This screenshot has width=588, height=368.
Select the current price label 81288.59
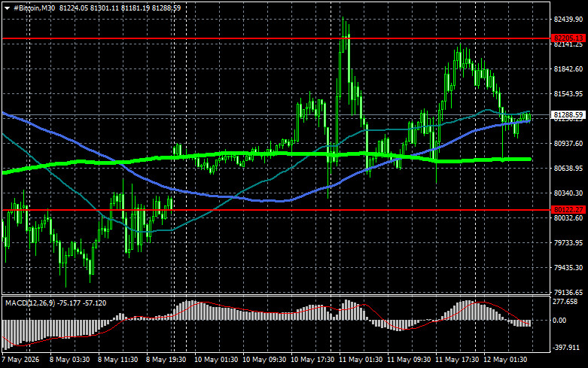568,115
